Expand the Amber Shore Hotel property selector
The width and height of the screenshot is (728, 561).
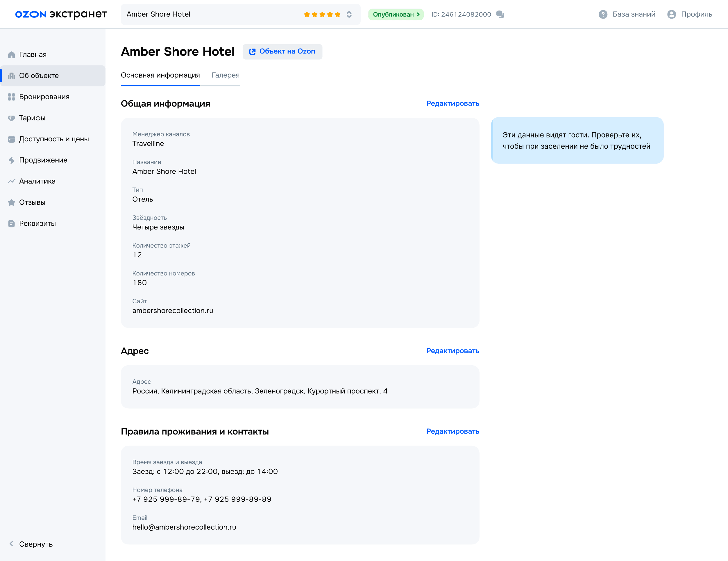coord(349,14)
